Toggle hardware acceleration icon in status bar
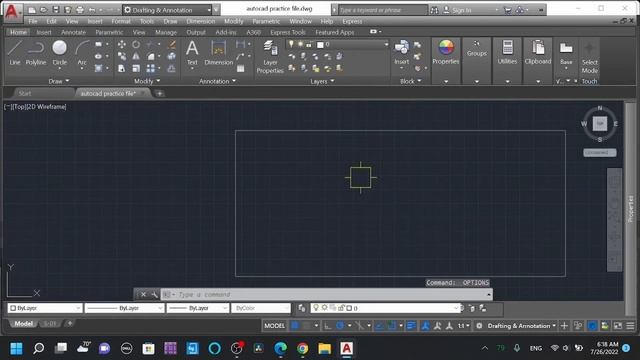Screen dimensions: 640x360 (x=592, y=326)
